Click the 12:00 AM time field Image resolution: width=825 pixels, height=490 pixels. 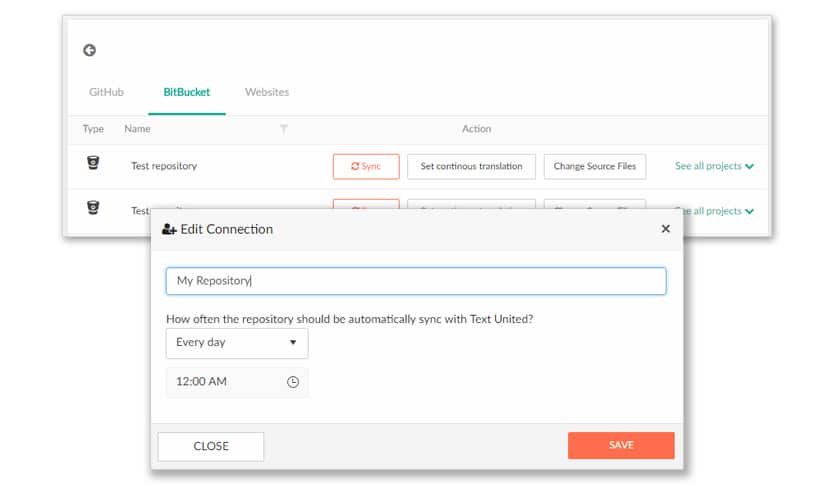coord(237,382)
